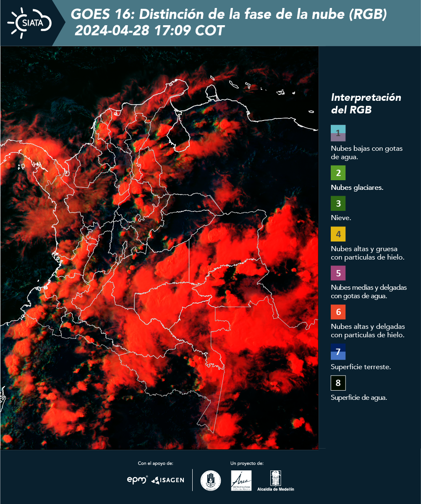The height and width of the screenshot is (504, 421).
Task: Click the text 'Un proyecto de:'
Action: (x=247, y=463)
